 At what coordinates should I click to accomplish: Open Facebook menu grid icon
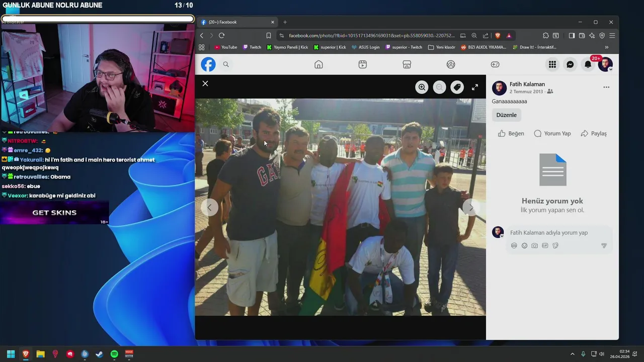pos(552,64)
